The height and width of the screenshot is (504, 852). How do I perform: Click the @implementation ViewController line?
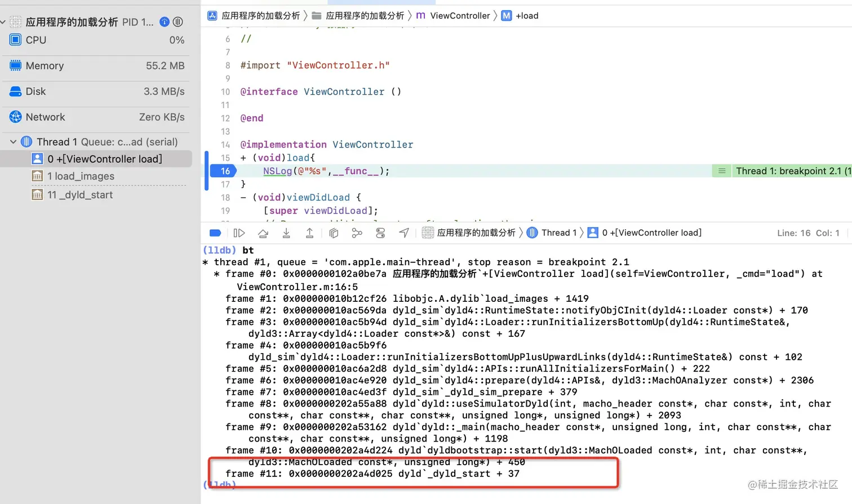point(327,145)
